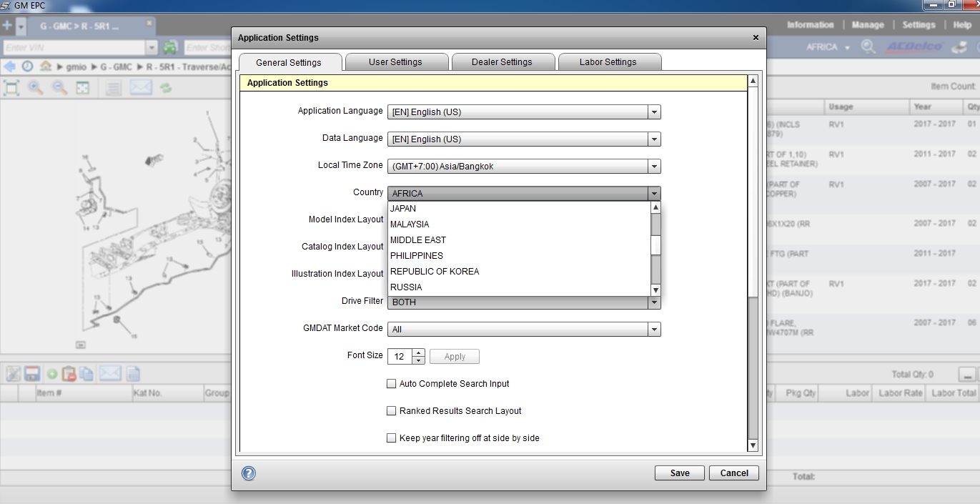Image resolution: width=980 pixels, height=504 pixels.
Task: Enable Ranked Results Search Layout checkbox
Action: (391, 411)
